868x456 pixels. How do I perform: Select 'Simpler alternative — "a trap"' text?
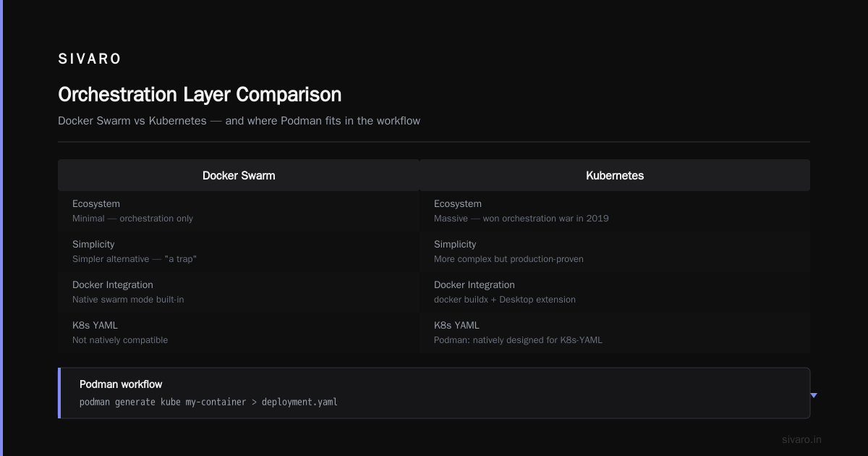[135, 259]
